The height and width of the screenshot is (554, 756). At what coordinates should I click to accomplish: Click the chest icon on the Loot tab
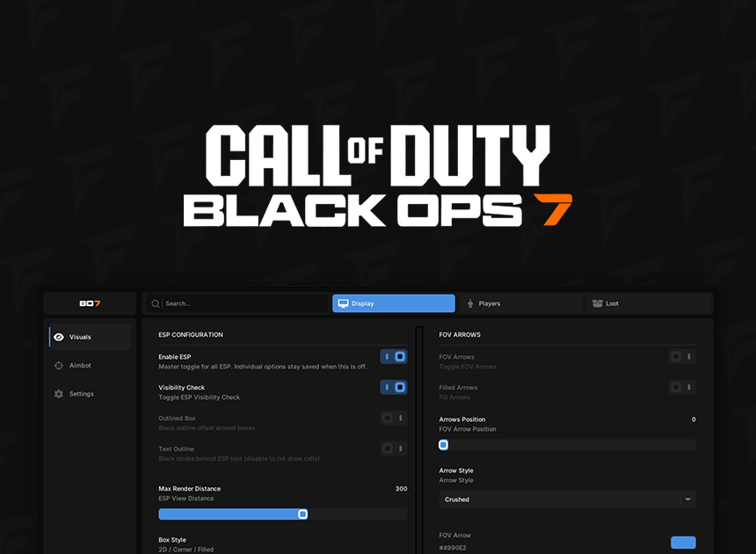click(x=598, y=303)
